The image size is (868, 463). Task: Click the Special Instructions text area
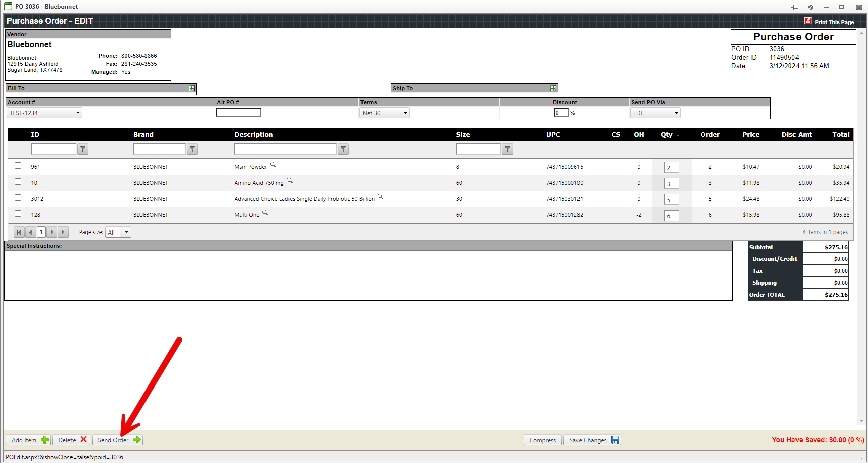368,275
